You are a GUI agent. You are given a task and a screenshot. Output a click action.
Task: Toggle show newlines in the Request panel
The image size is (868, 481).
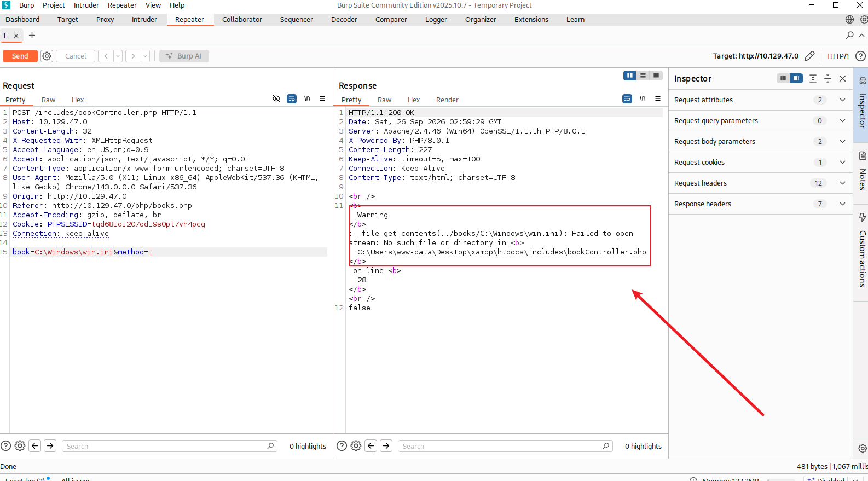[307, 98]
